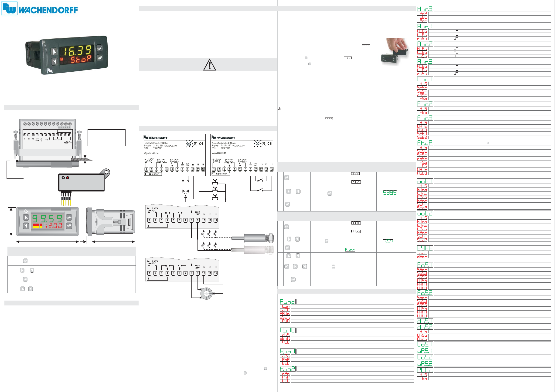Click the red En option code
This screenshot has width=555, height=392.
point(422,379)
